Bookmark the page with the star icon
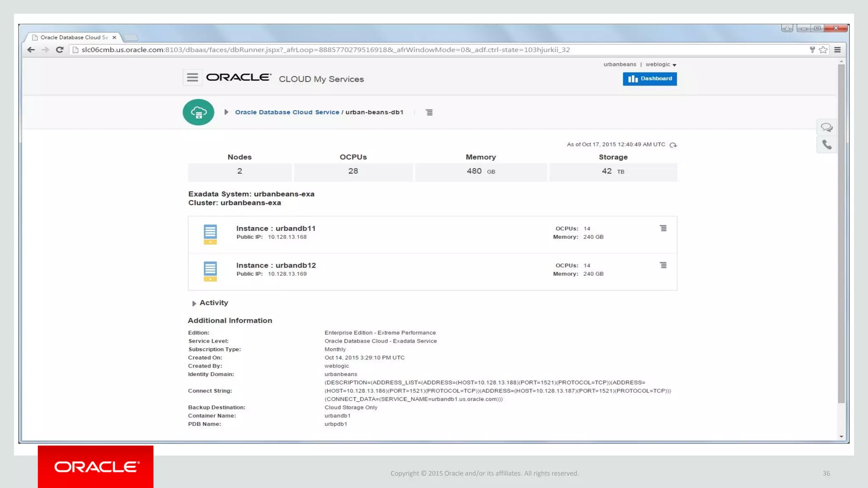 pyautogui.click(x=823, y=50)
